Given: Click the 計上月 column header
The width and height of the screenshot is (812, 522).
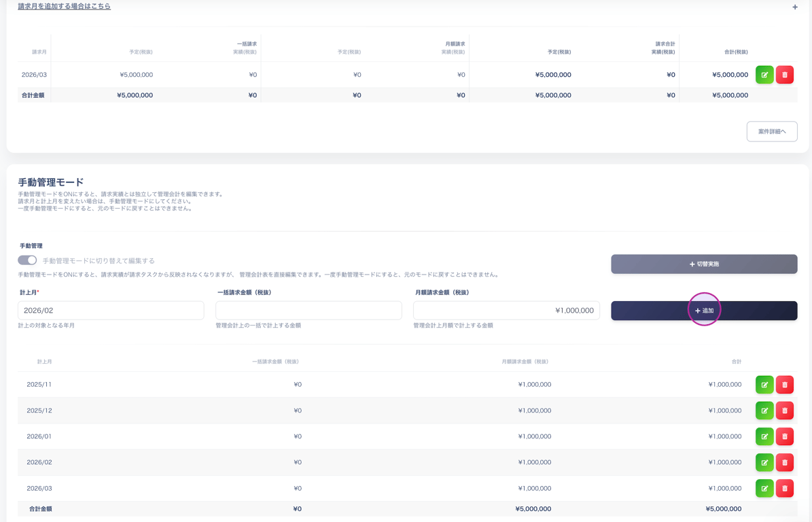Looking at the screenshot, I should click(x=45, y=362).
